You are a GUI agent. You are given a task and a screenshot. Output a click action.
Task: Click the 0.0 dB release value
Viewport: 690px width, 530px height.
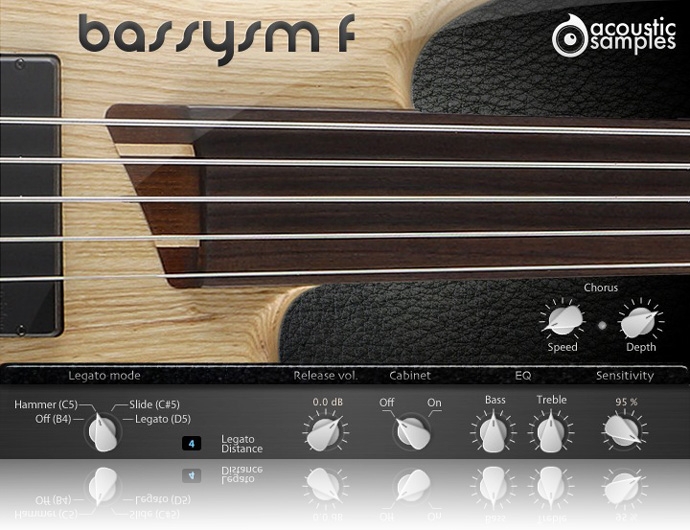coord(327,401)
